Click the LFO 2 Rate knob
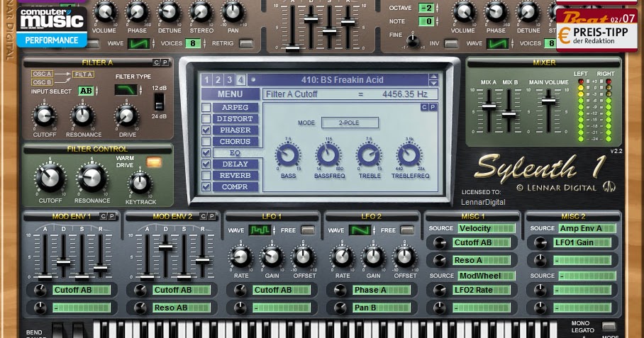Image resolution: width=644 pixels, height=338 pixels. tap(342, 257)
